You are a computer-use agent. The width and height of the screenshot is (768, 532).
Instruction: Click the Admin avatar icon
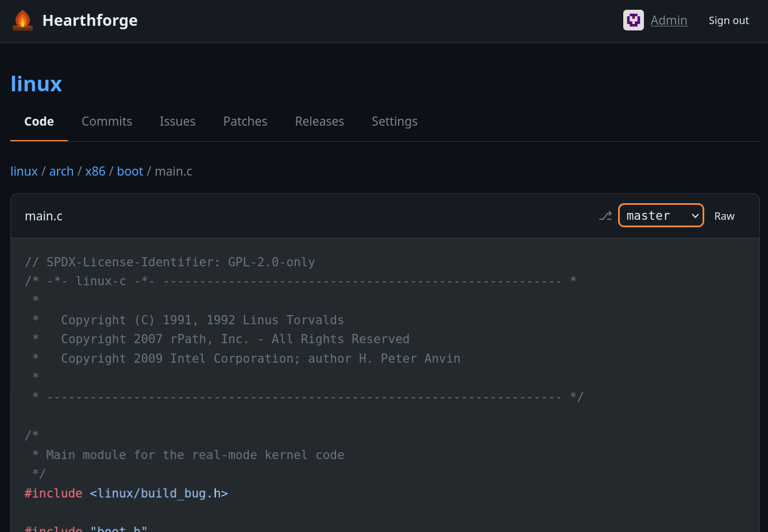point(634,20)
